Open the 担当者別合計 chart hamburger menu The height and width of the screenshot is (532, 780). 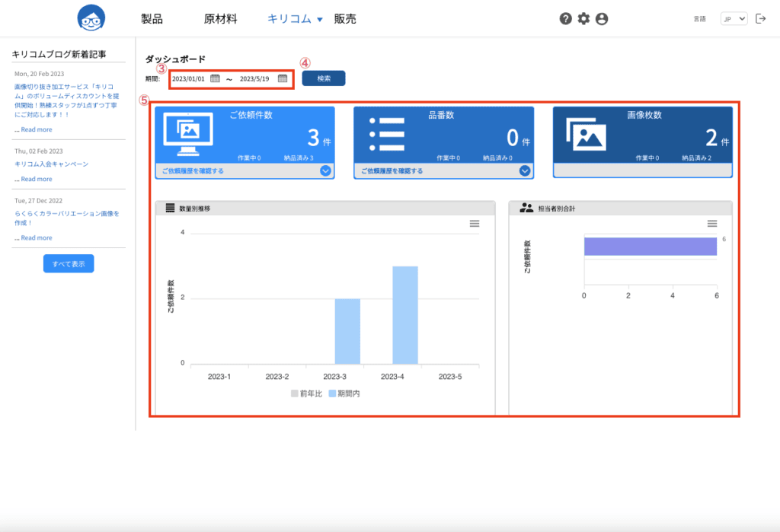pyautogui.click(x=712, y=224)
